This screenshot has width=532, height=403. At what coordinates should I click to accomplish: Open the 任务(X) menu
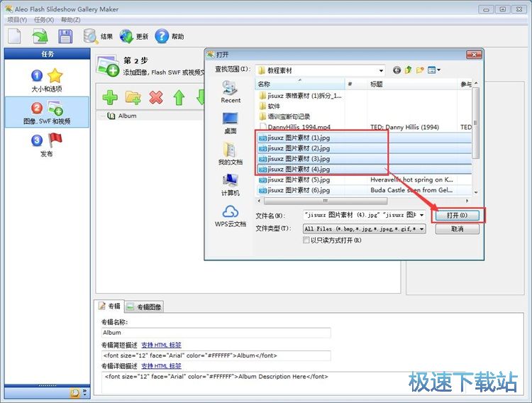point(44,20)
